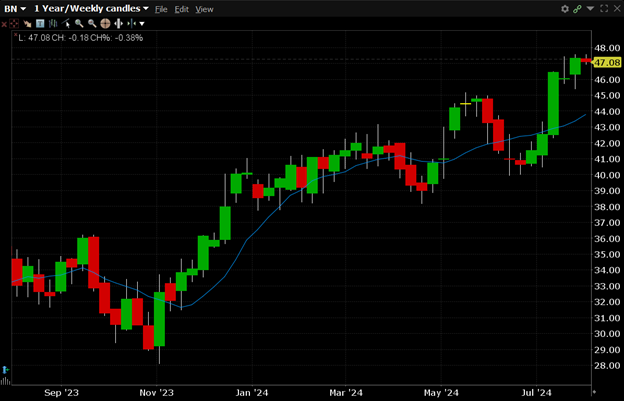The width and height of the screenshot is (624, 401).
Task: Click the blue vertical arrow icon at bottom left
Action: point(5,370)
